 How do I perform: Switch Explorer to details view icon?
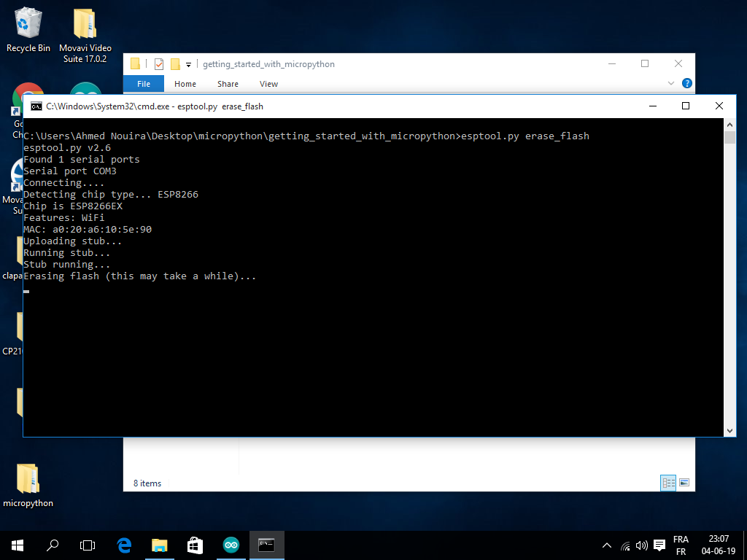click(668, 483)
